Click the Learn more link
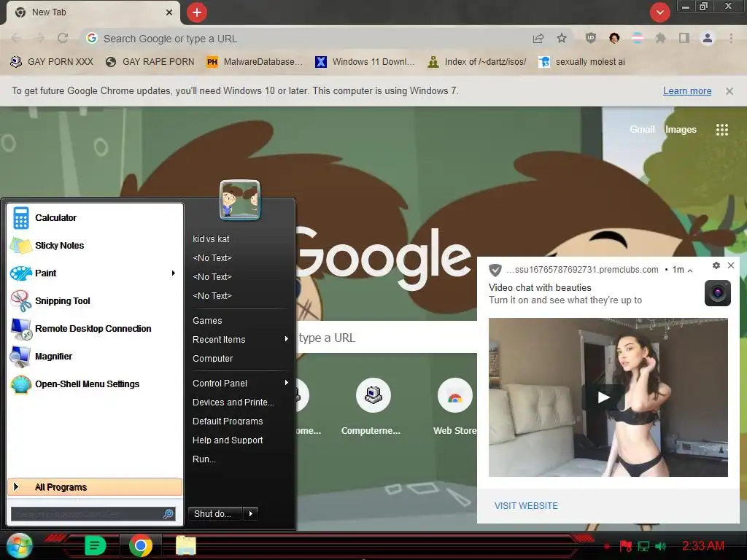This screenshot has height=560, width=747. tap(687, 91)
